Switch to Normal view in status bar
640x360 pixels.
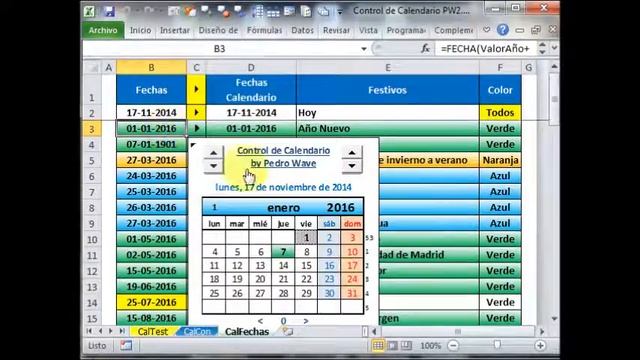[378, 346]
